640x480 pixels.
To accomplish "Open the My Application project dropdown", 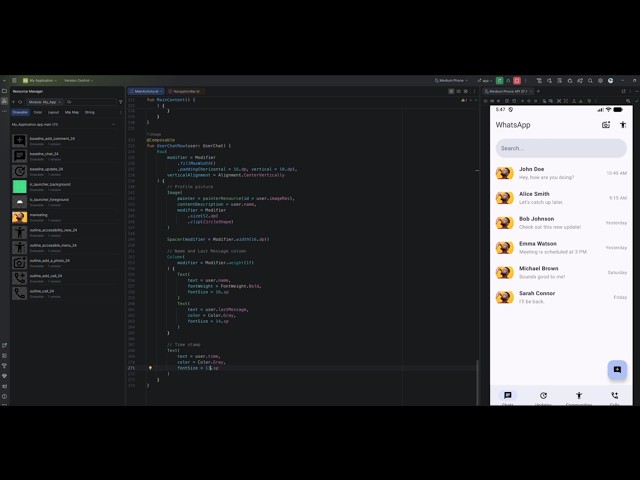I will coord(40,80).
